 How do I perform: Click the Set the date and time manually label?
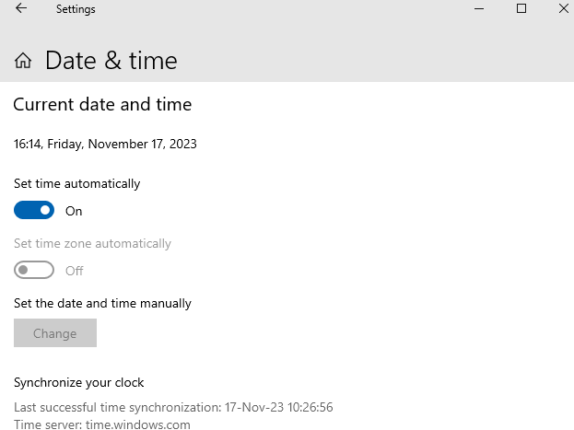[102, 304]
